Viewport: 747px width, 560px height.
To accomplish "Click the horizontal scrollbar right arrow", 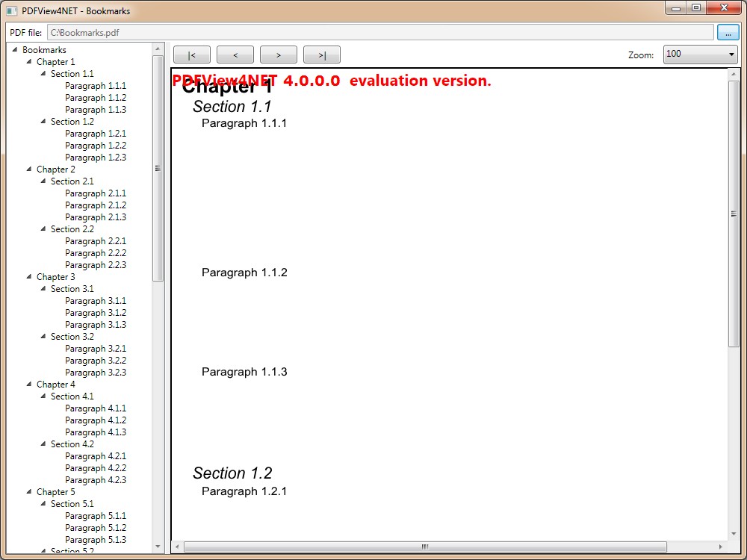I will (720, 547).
